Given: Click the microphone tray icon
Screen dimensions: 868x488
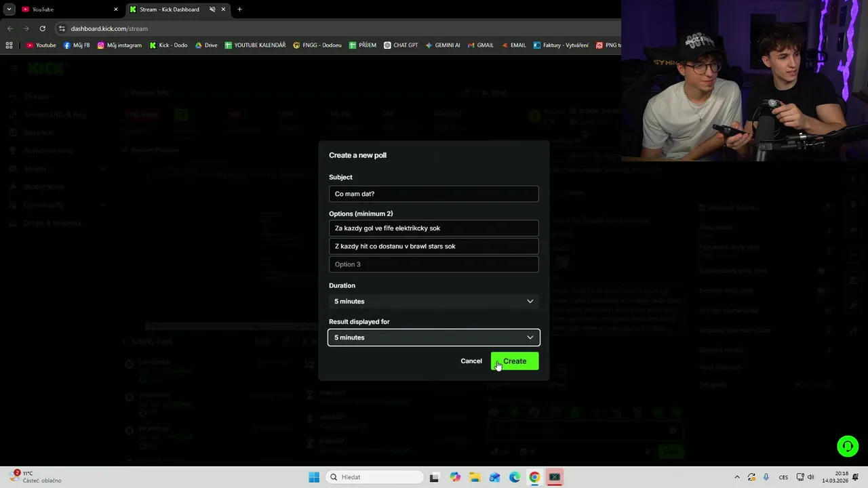Looking at the screenshot, I should (x=766, y=477).
